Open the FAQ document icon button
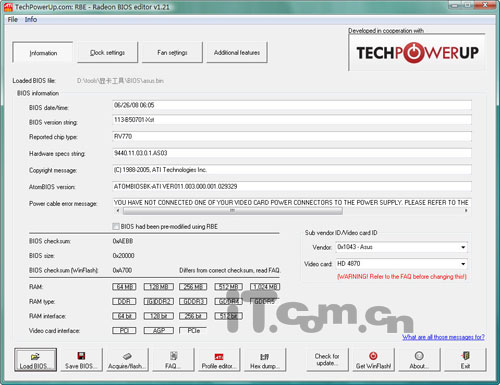This screenshot has height=385, width=500. (173, 360)
